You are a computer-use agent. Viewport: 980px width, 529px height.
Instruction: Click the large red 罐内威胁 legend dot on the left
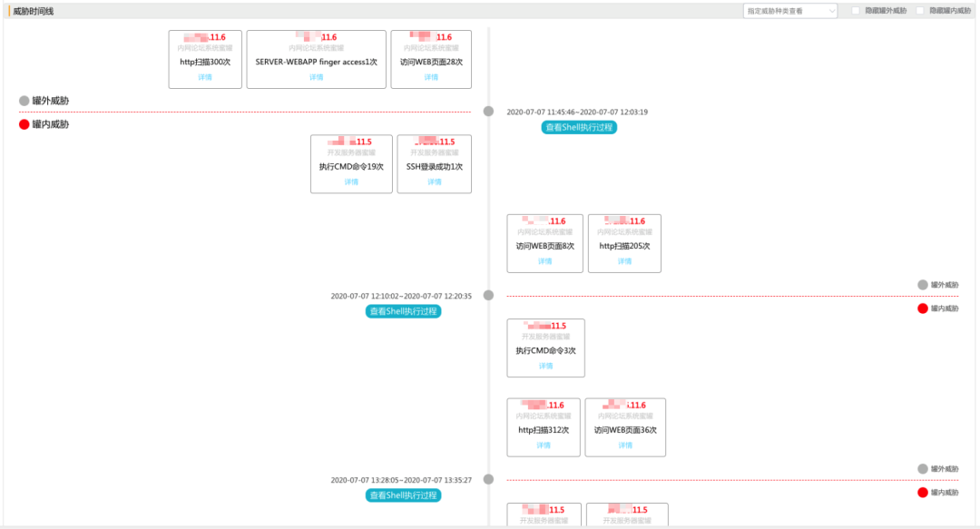point(24,124)
